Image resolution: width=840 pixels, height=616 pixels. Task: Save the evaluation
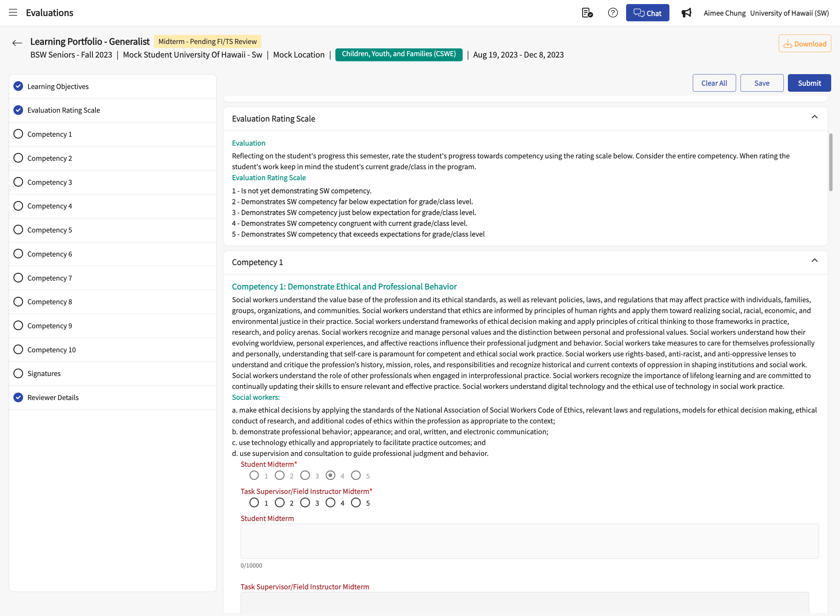coord(762,83)
